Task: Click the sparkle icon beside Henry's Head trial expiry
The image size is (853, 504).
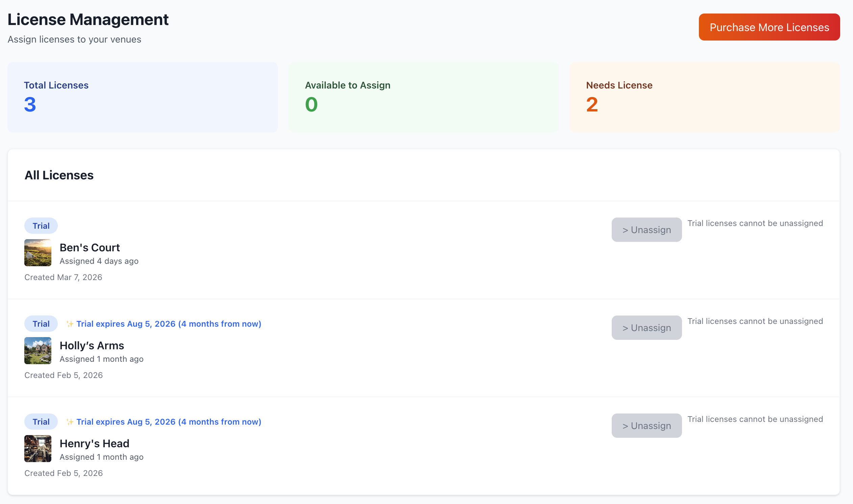Action: 70,422
